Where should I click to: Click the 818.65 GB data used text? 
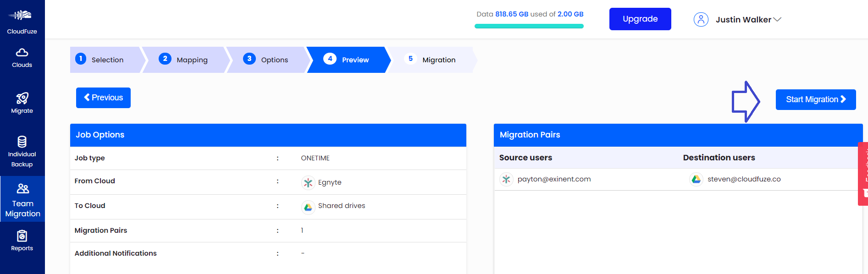[x=512, y=14]
